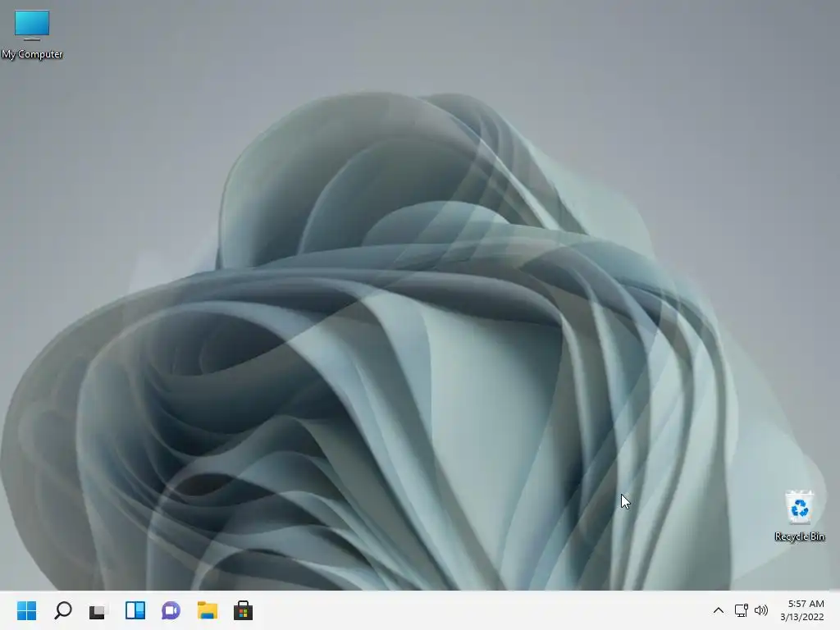The image size is (840, 630).
Task: Open Task View on the taskbar
Action: (x=98, y=610)
